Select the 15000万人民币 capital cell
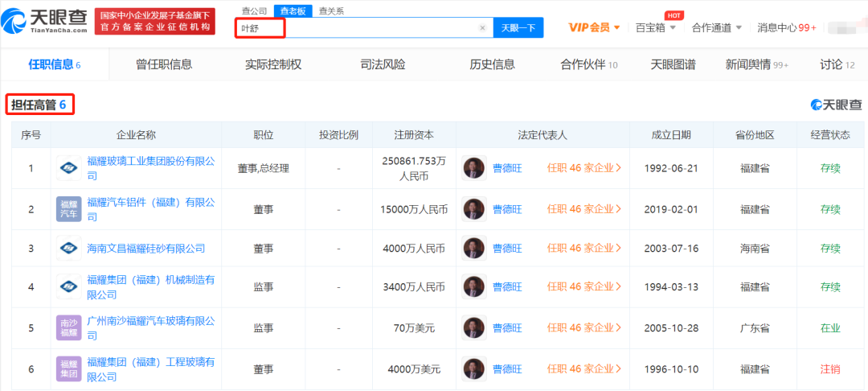Viewport: 868px width, 391px height. coord(414,209)
